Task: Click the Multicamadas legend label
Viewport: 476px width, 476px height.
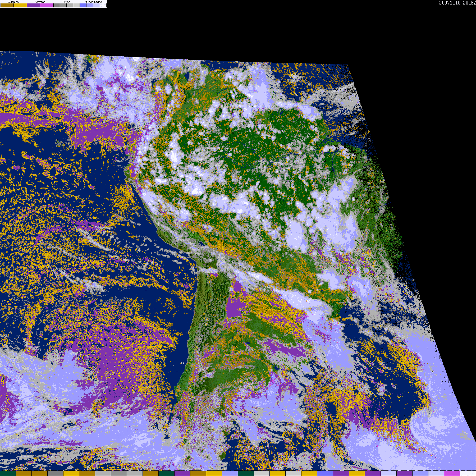Action: click(x=93, y=2)
